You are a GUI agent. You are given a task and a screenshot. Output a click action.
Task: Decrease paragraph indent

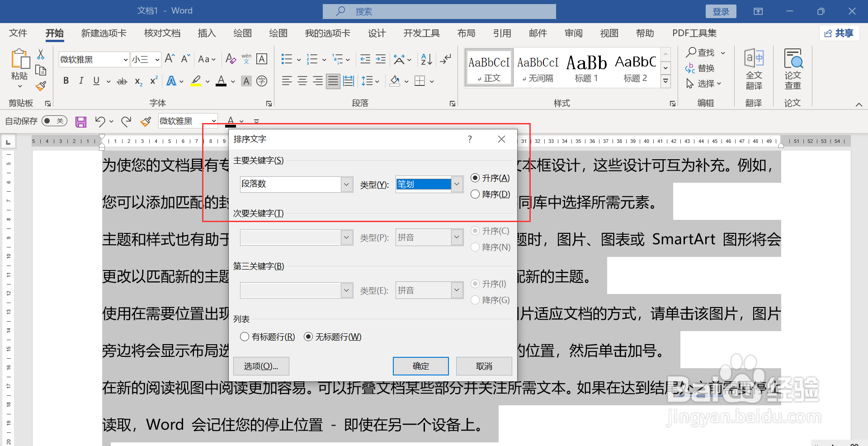365,59
